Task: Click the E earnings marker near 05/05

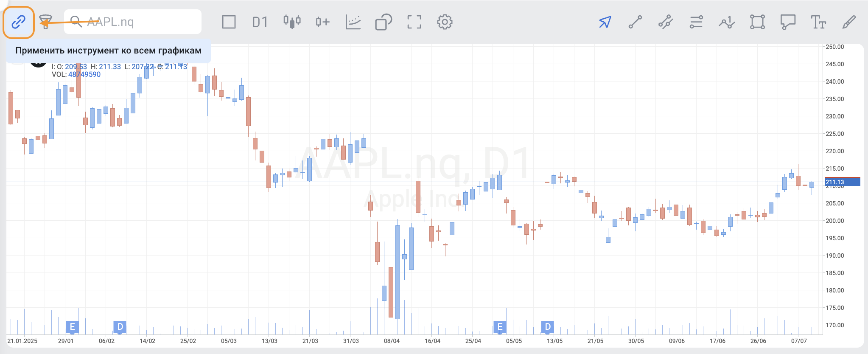Action: coord(500,327)
